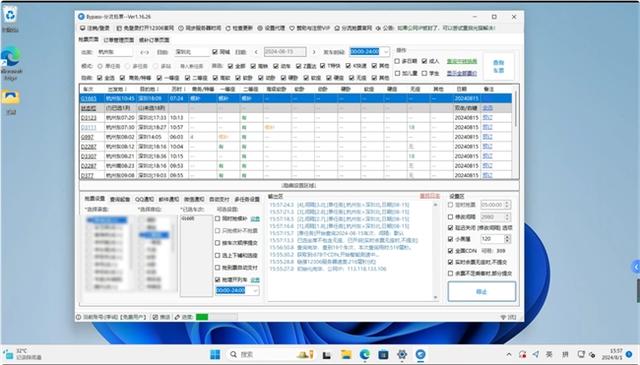Open Settings gear in the taskbar

tap(402, 354)
